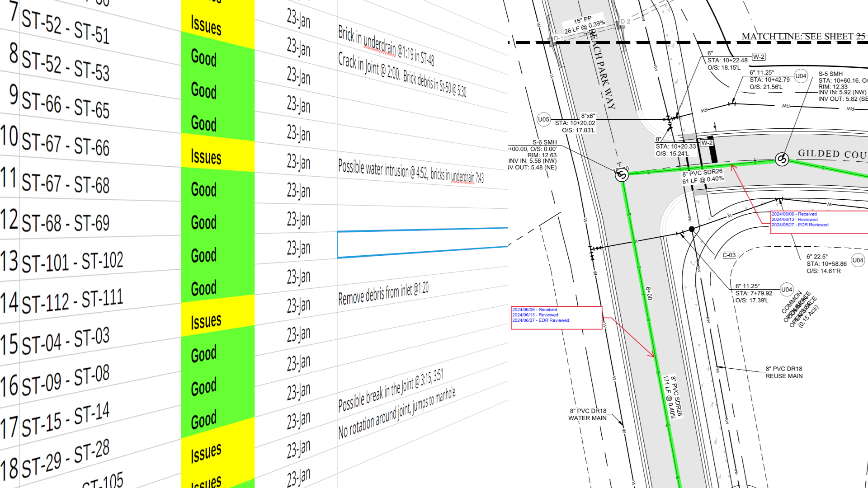Click the C-03 callout tag

pos(729,255)
